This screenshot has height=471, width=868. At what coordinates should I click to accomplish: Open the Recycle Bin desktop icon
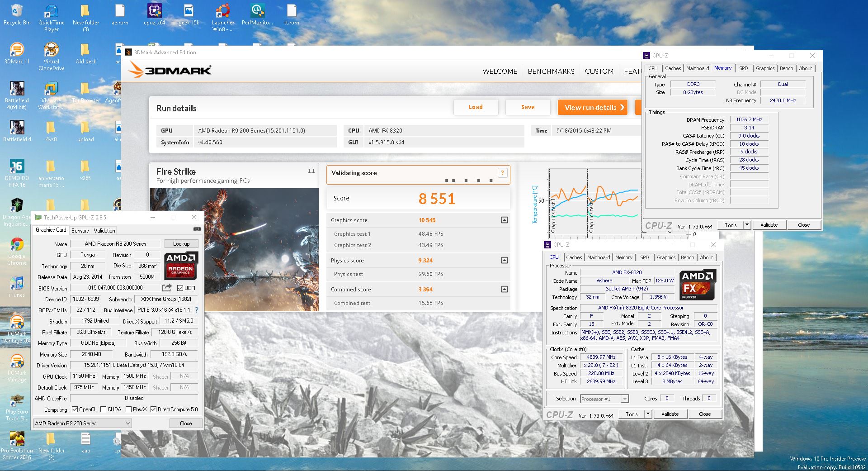17,14
